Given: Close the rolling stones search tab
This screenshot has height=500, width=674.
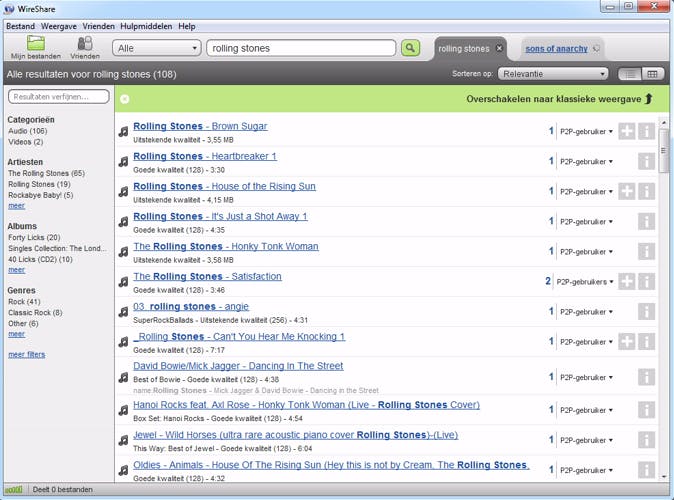Looking at the screenshot, I should click(x=499, y=48).
